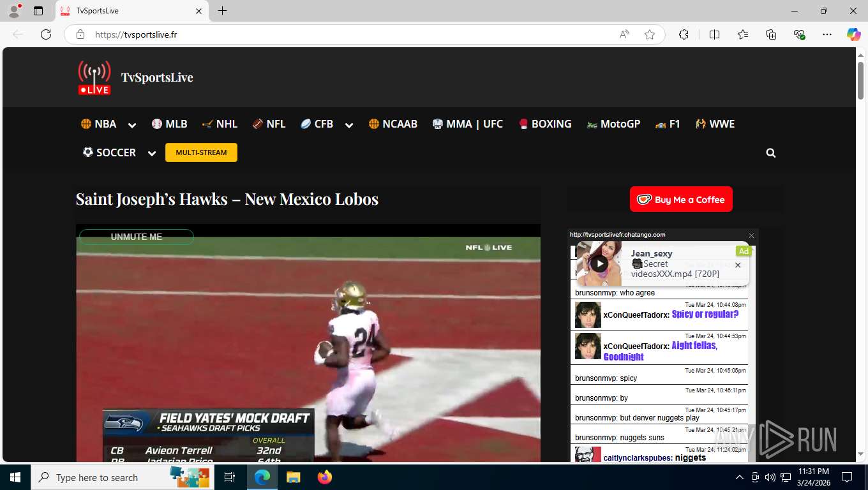868x490 pixels.
Task: Click the browser Back arrow
Action: pos(18,34)
